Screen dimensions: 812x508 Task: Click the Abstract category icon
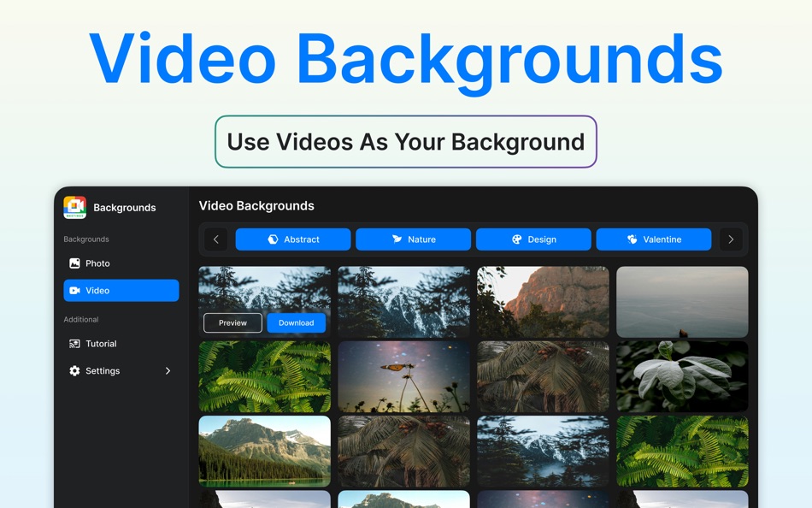click(x=273, y=239)
